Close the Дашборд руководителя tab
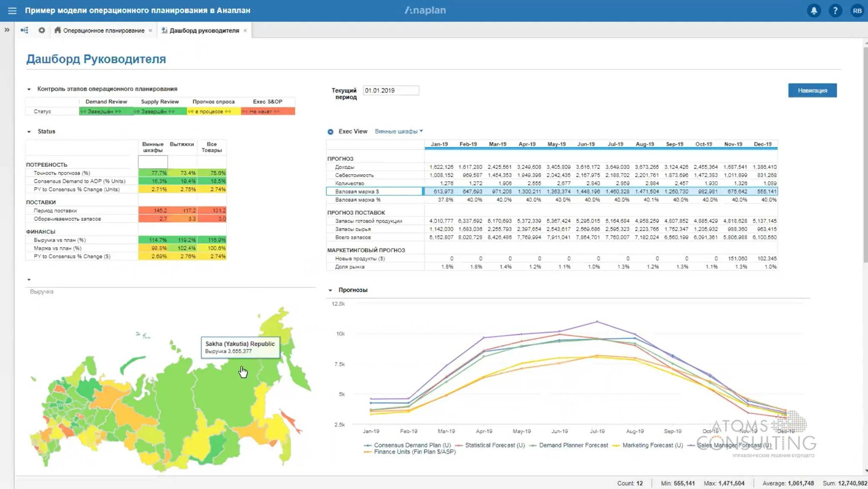The width and height of the screenshot is (868, 489). click(x=245, y=31)
